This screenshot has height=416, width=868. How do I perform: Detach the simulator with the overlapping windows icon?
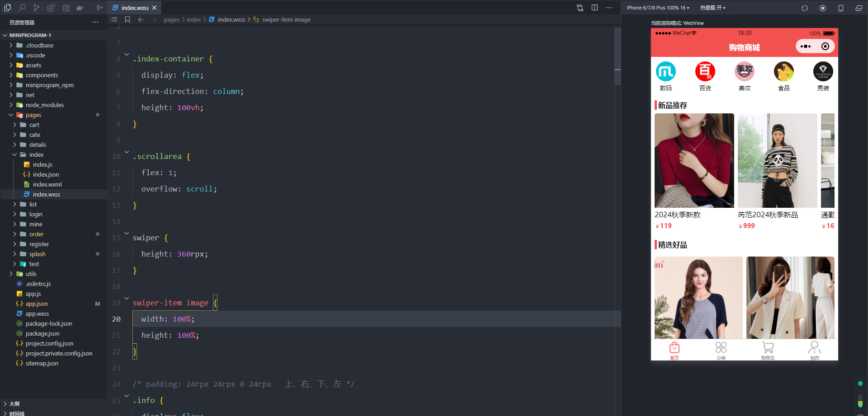click(x=859, y=8)
